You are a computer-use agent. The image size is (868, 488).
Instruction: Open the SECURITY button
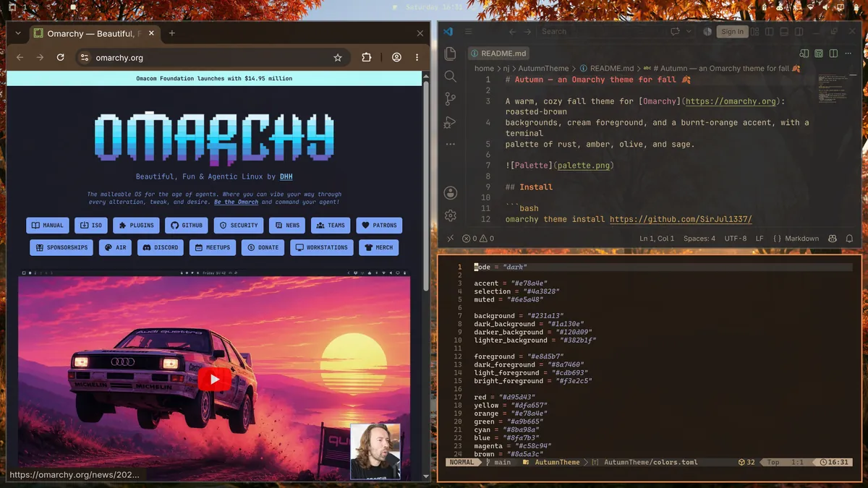click(x=239, y=226)
